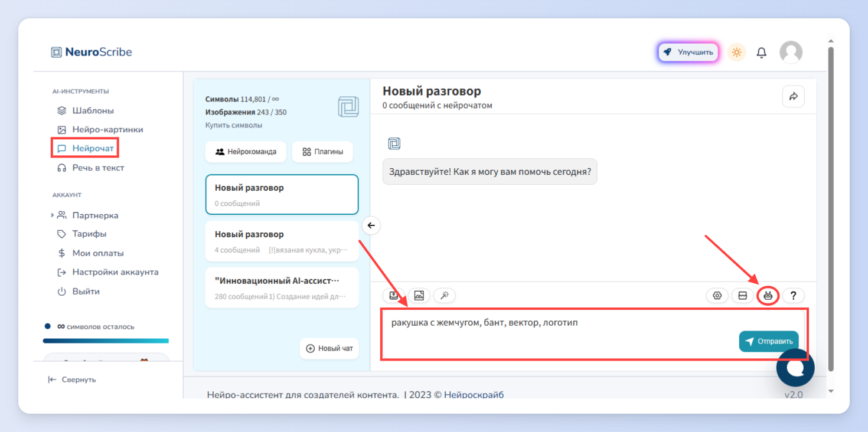Screen dimensions: 868x432
Task: Select the Новый разговор chat with 0 сообщений
Action: (x=282, y=195)
